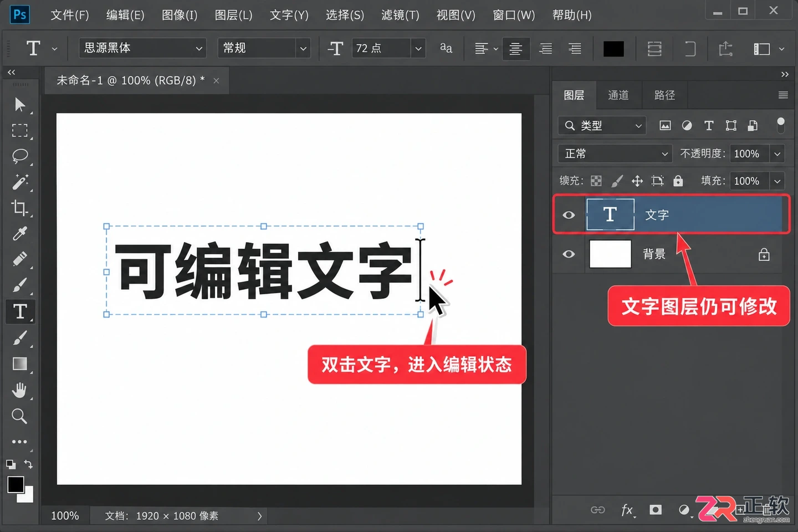
Task: Click the share icon in options bar
Action: (725, 49)
